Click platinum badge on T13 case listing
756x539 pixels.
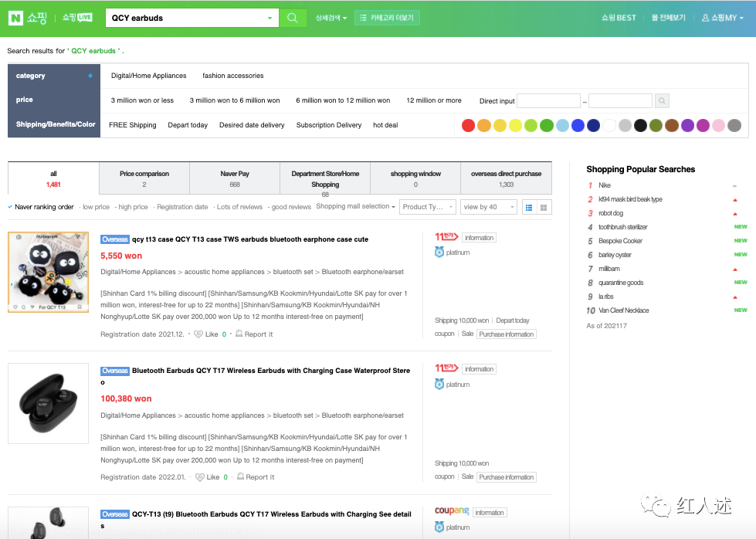(x=453, y=253)
